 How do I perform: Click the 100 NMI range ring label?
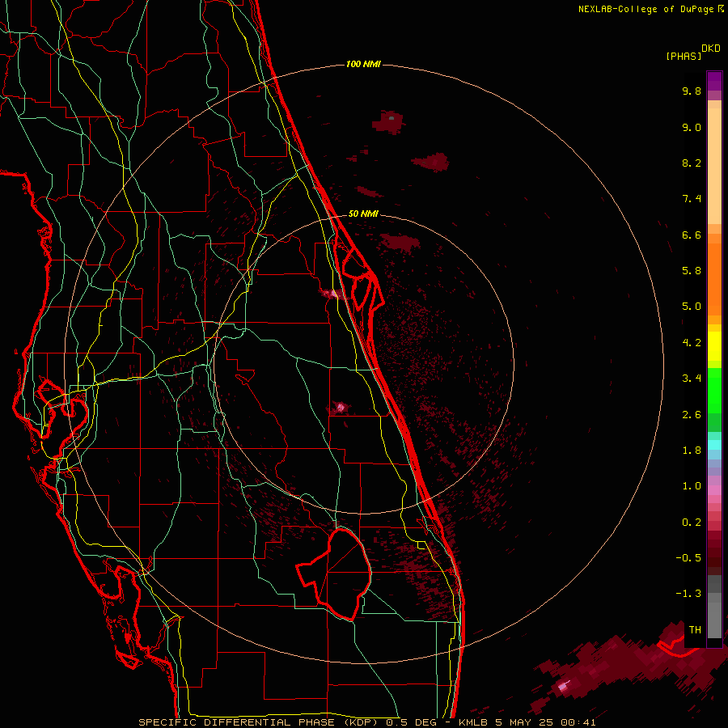point(363,64)
